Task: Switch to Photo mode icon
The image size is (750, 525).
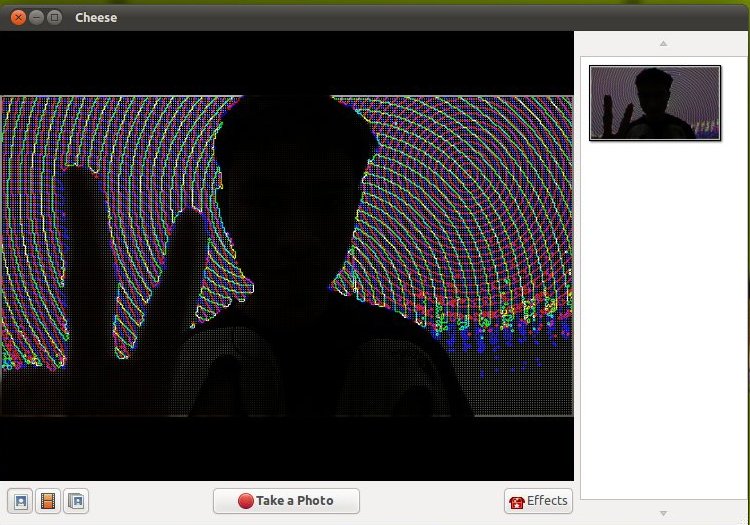Action: click(x=20, y=501)
